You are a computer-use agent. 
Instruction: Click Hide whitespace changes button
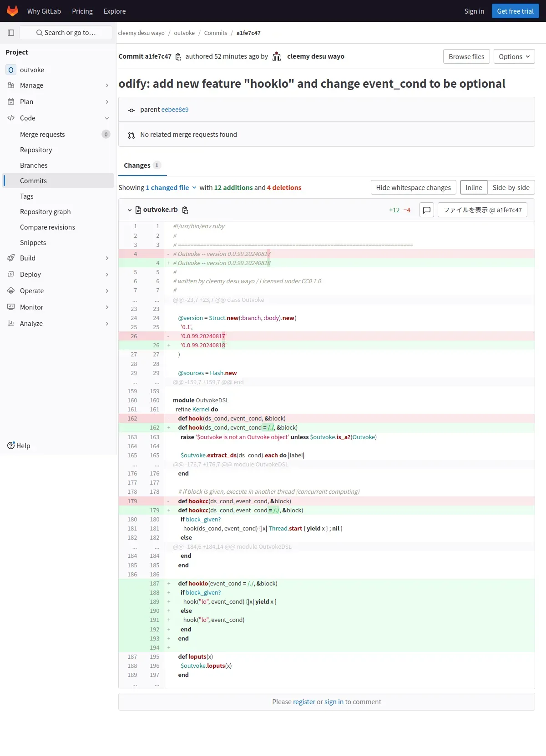point(413,188)
